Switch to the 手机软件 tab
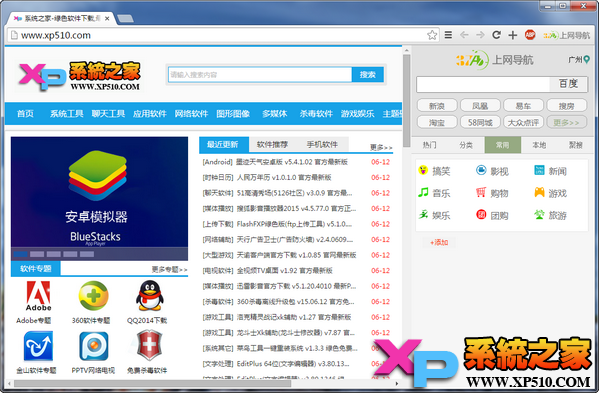This screenshot has height=393, width=599. 322,144
